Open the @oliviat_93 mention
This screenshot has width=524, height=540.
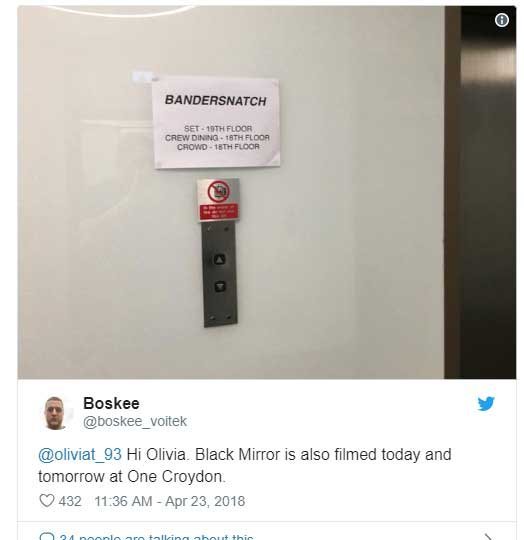point(80,454)
